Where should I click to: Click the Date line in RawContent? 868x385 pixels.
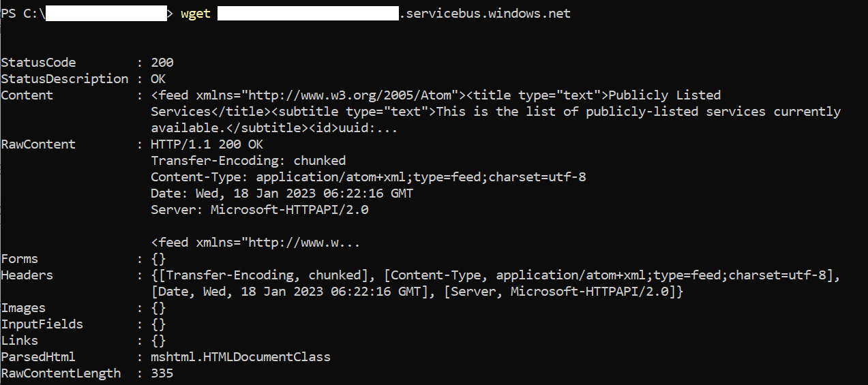(x=282, y=194)
